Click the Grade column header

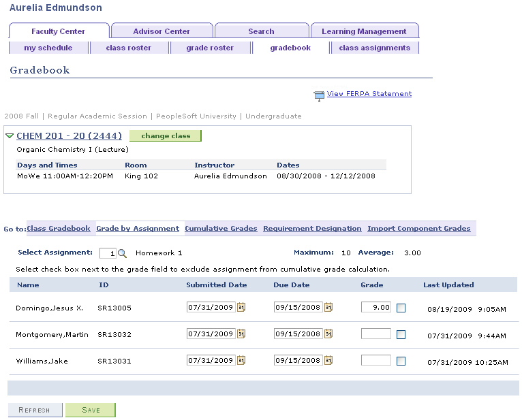tap(372, 285)
